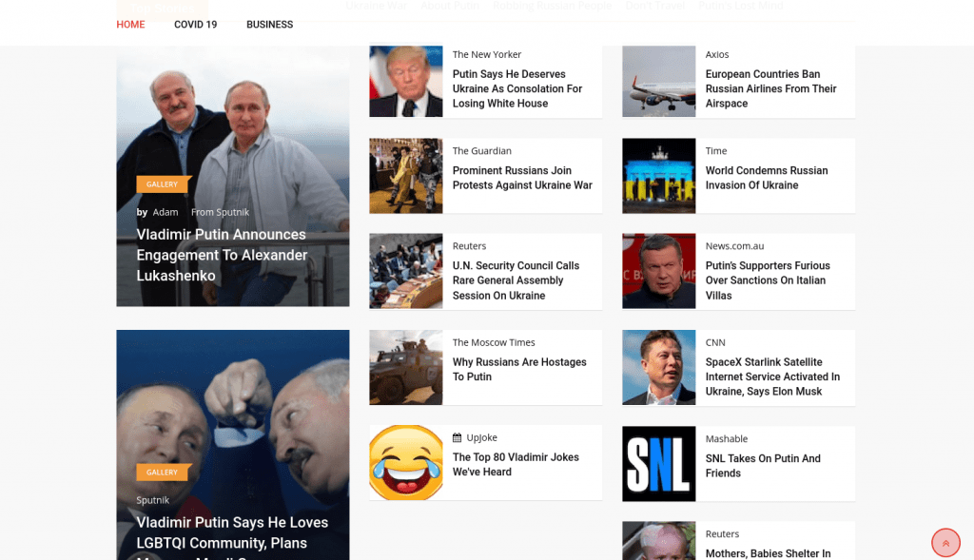
Task: Click the 'CNN' source label
Action: [715, 342]
